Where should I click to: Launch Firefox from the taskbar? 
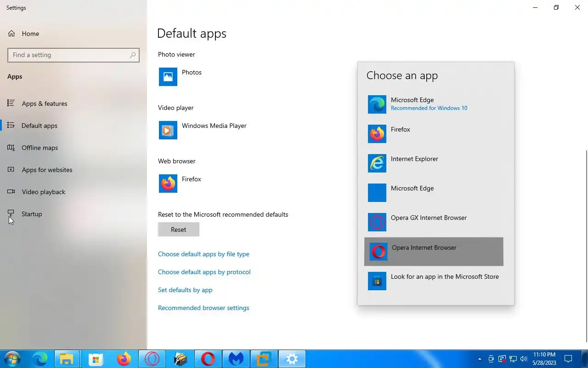tap(124, 359)
